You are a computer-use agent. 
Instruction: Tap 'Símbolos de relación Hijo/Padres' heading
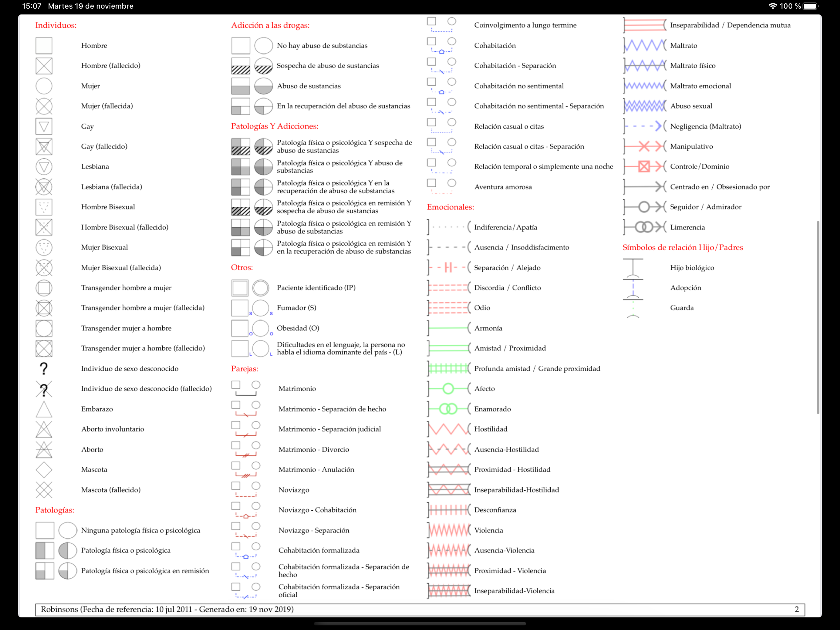[683, 247]
